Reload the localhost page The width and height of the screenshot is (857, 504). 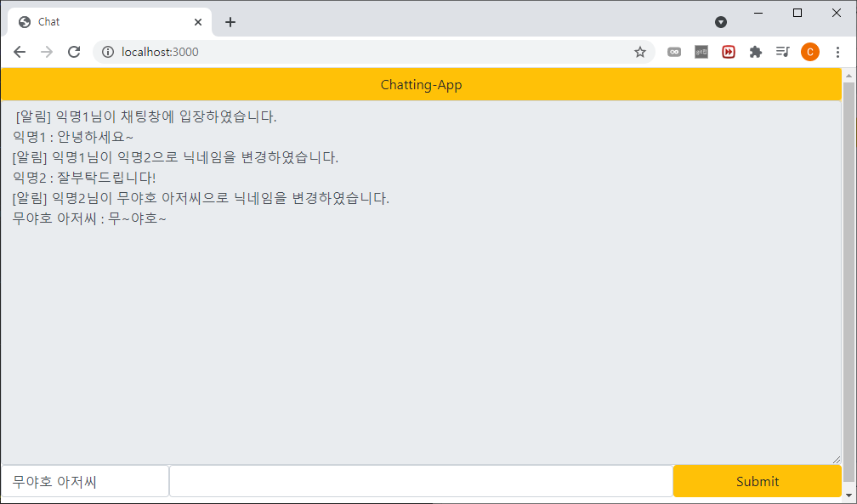click(74, 52)
